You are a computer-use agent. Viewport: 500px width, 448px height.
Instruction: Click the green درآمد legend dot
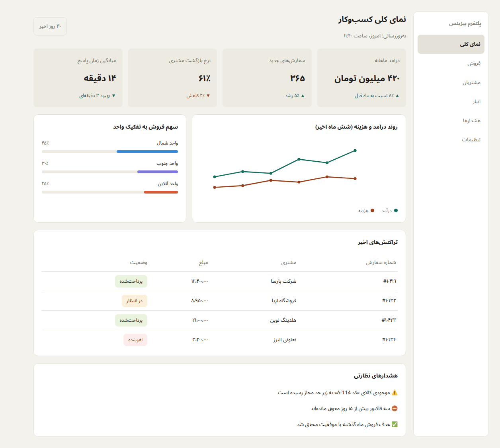[x=396, y=211]
